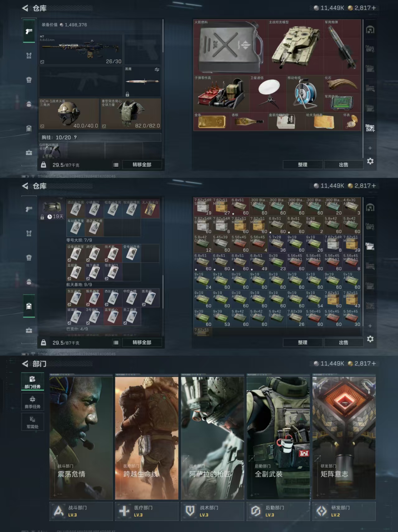
Task: Click the question mark beside 胸挂 10/20
Action: pyautogui.click(x=75, y=137)
